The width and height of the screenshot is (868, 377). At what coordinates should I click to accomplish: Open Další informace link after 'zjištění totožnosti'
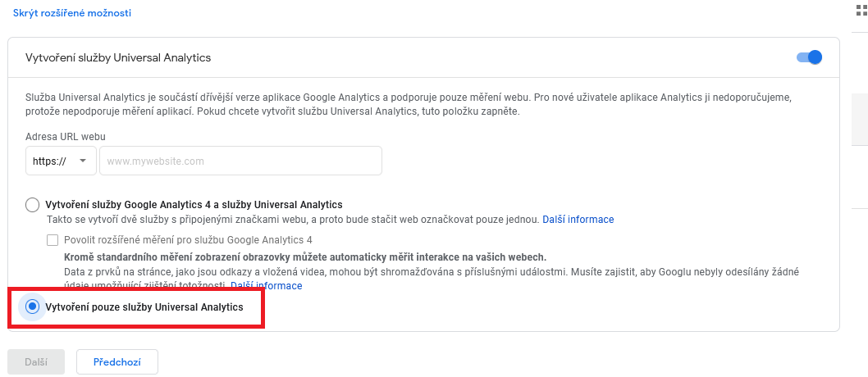267,286
